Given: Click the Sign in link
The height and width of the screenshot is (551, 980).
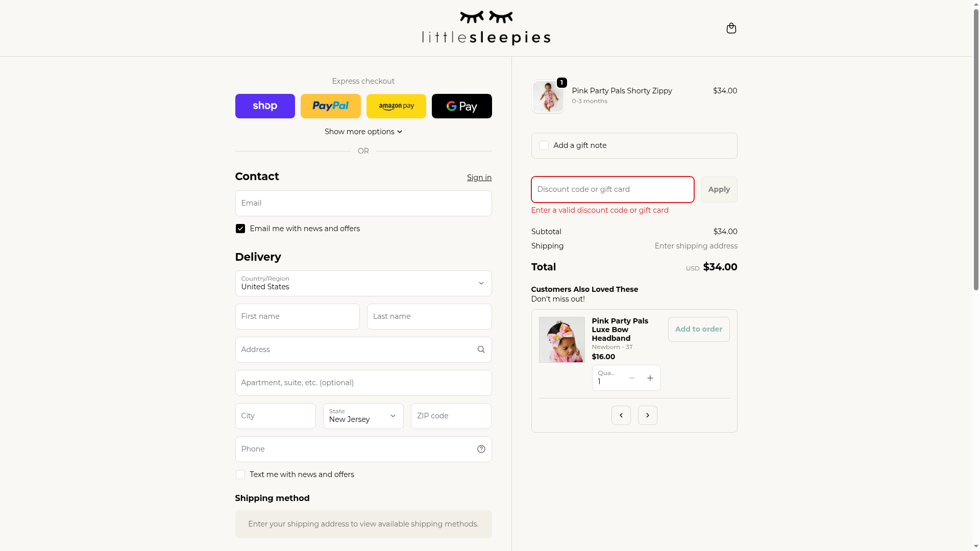Looking at the screenshot, I should click(x=479, y=178).
